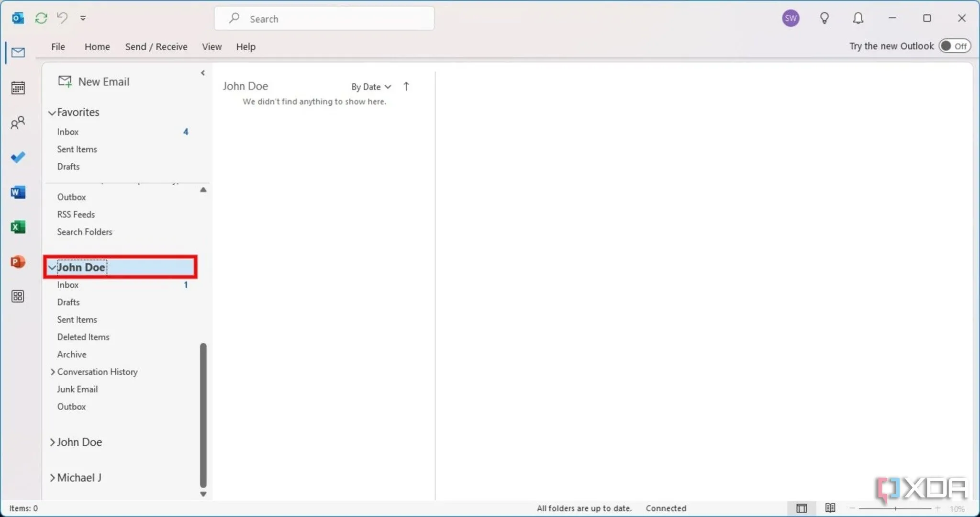Image resolution: width=980 pixels, height=517 pixels.
Task: Adjust the zoom slider in the status bar
Action: (x=895, y=508)
